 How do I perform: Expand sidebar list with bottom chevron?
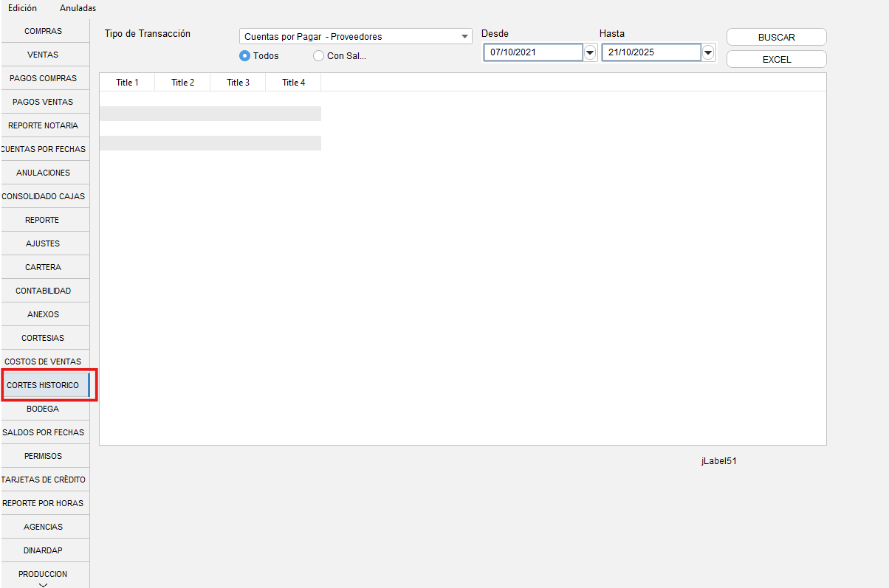[x=43, y=584]
